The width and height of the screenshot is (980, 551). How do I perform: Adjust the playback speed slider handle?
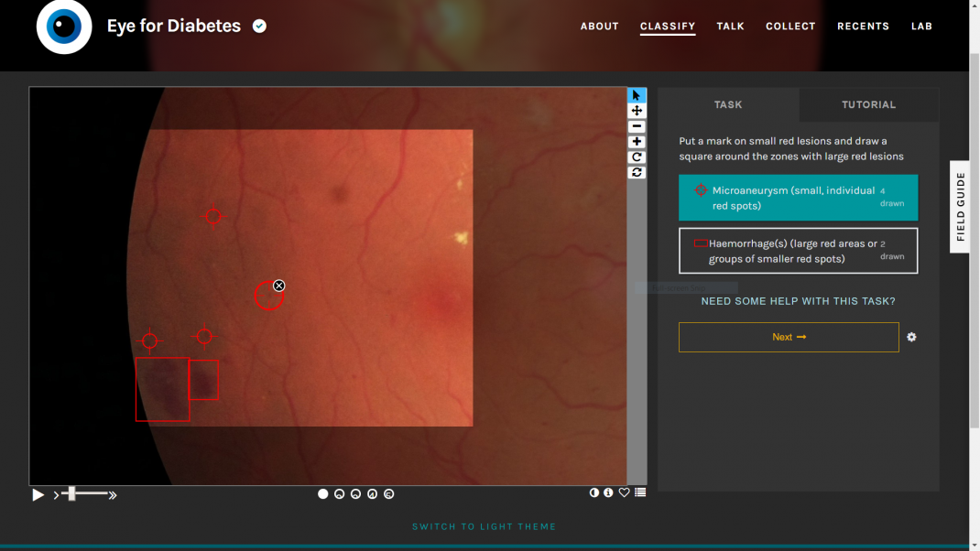click(71, 494)
